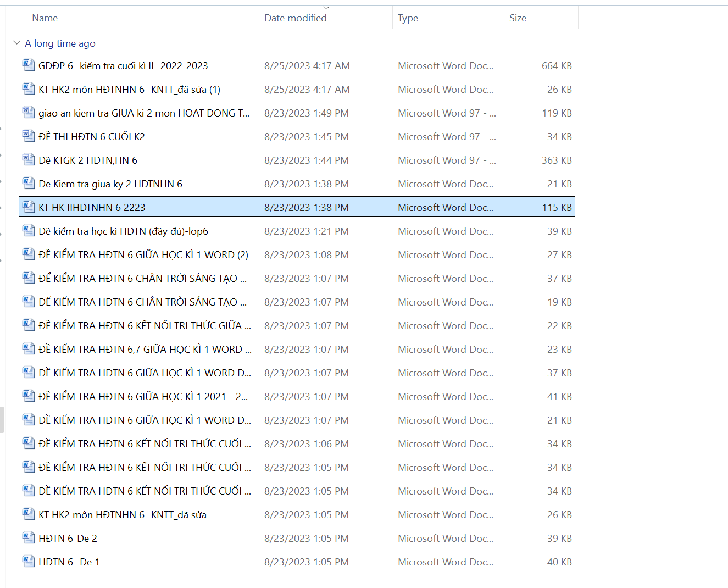This screenshot has width=728, height=588.
Task: Click the 40 KB size cell
Action: (559, 562)
